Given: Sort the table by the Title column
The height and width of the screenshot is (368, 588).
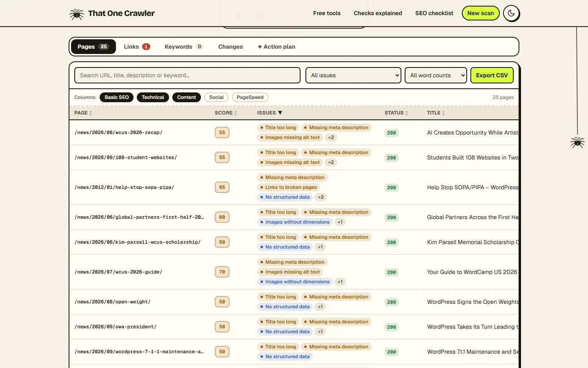Looking at the screenshot, I should pos(436,113).
